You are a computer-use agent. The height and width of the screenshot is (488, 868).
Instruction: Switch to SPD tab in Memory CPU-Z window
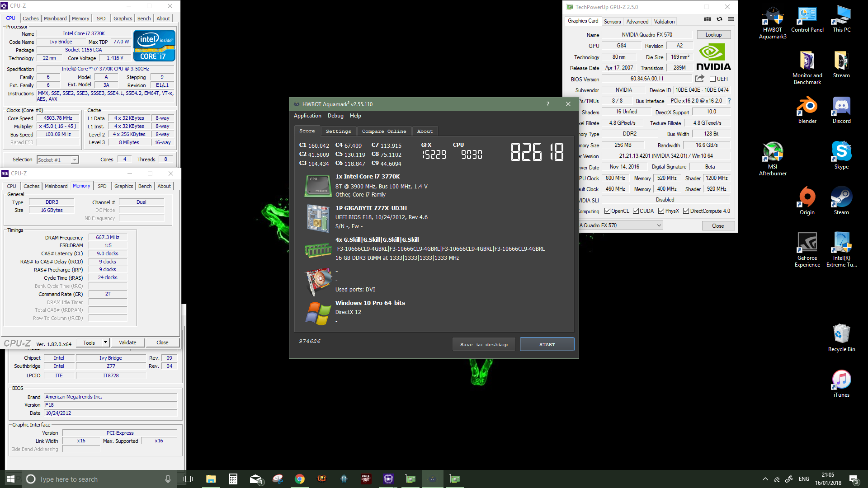click(x=102, y=186)
